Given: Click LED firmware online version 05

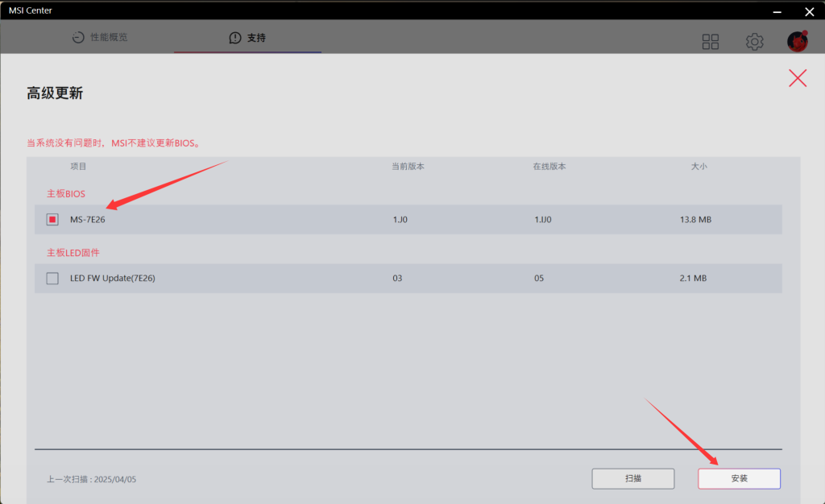Looking at the screenshot, I should 539,278.
